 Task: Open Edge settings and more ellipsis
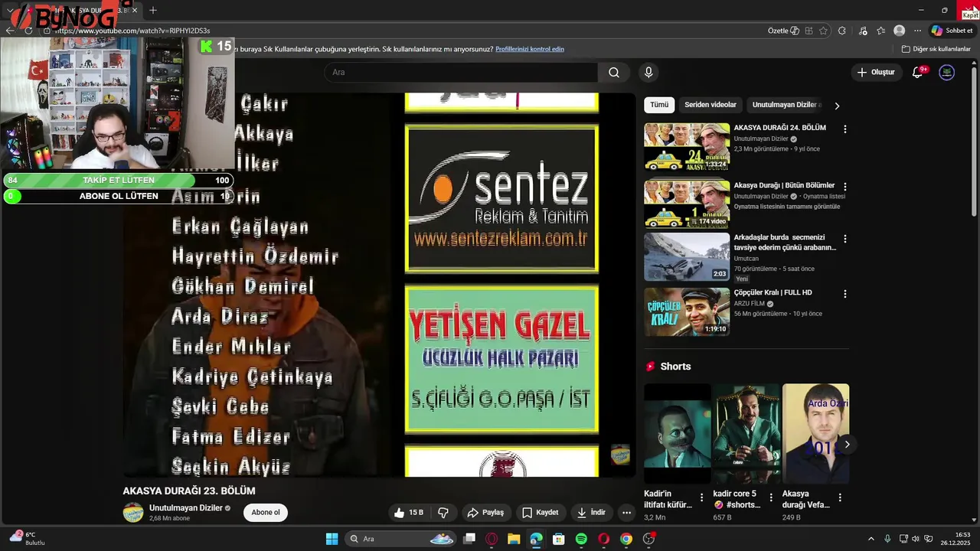click(918, 31)
